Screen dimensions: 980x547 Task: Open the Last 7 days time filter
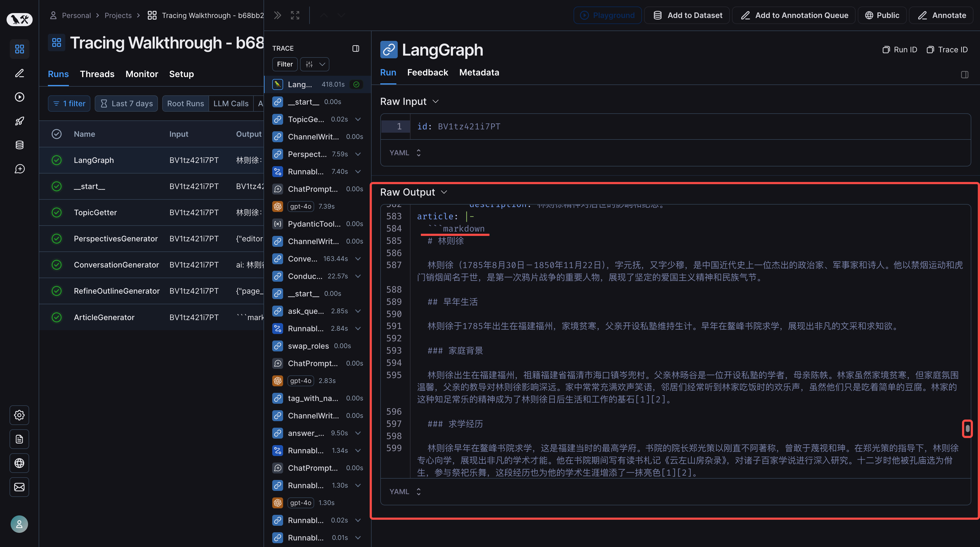pos(126,104)
